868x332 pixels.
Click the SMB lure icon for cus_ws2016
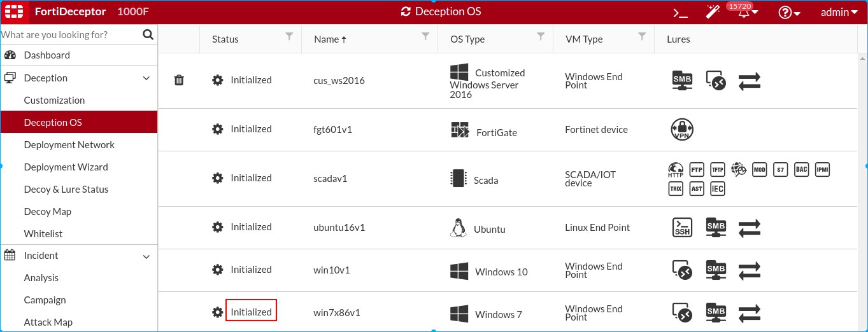tap(682, 80)
